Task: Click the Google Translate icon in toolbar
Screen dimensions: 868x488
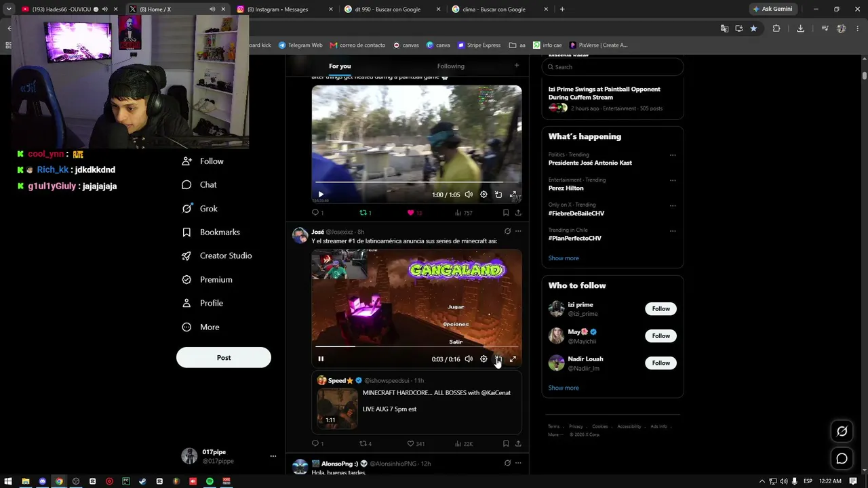Action: tap(724, 28)
